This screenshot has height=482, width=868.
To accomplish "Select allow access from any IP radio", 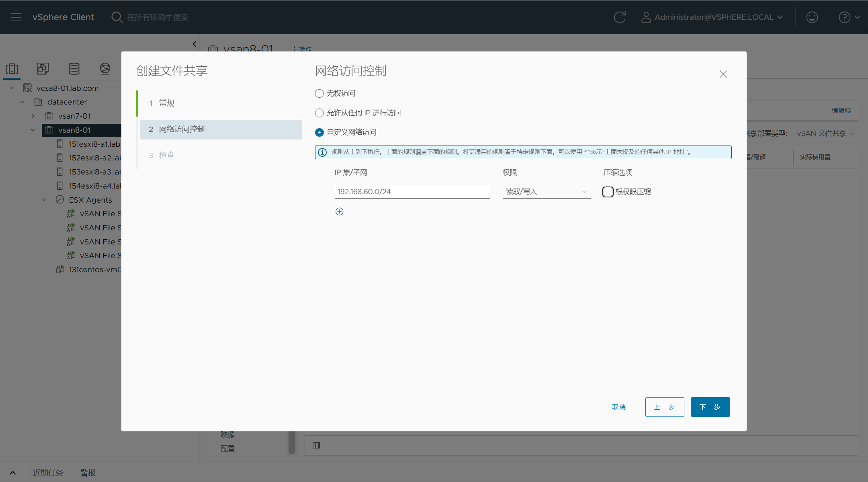I will pyautogui.click(x=319, y=113).
